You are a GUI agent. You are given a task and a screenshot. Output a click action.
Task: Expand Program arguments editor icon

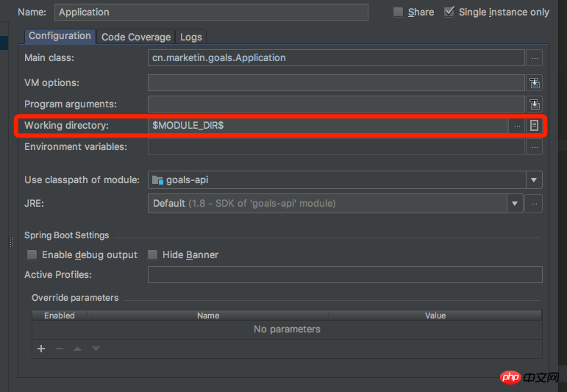tap(535, 104)
